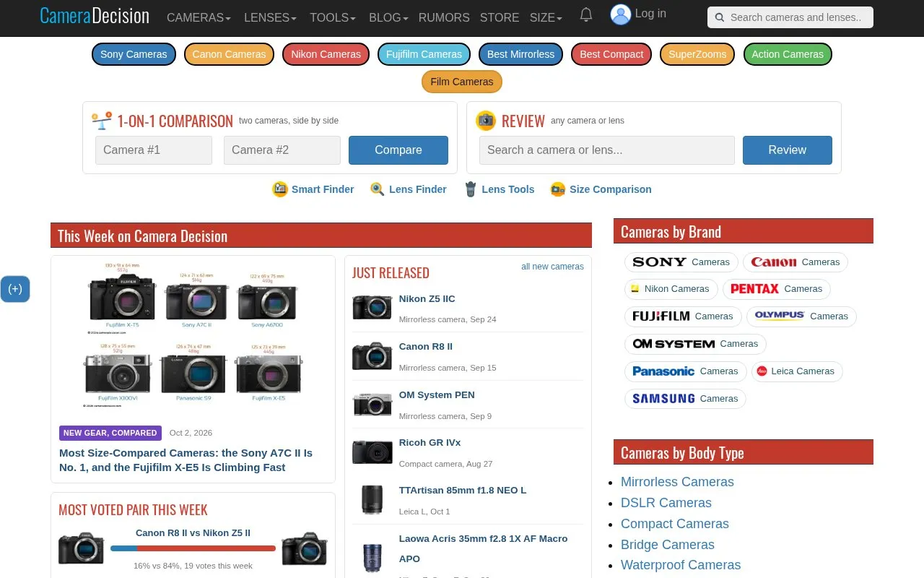Expand the side (+) panel tab
The height and width of the screenshot is (578, 924).
[x=15, y=289]
